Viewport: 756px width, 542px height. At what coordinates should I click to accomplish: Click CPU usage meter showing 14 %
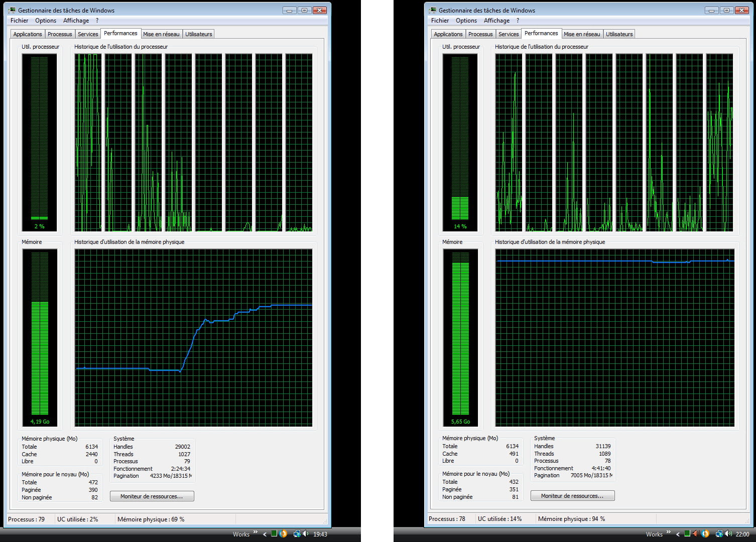pyautogui.click(x=460, y=143)
